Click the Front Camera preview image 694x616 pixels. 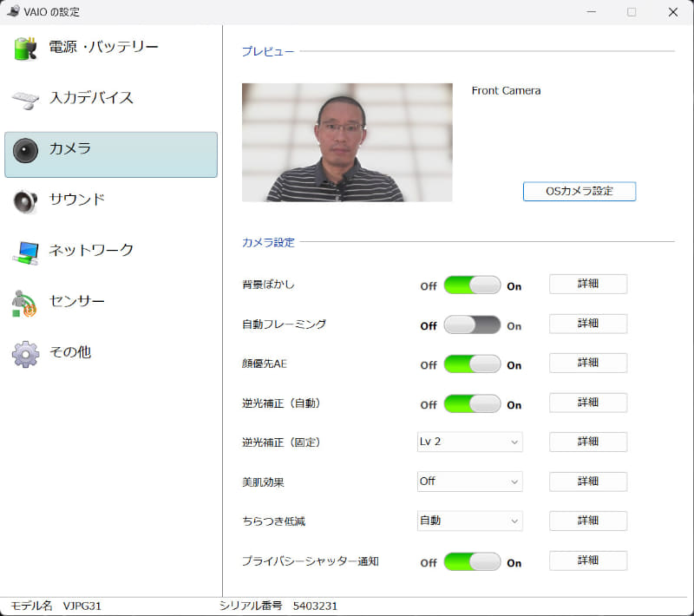pyautogui.click(x=347, y=141)
